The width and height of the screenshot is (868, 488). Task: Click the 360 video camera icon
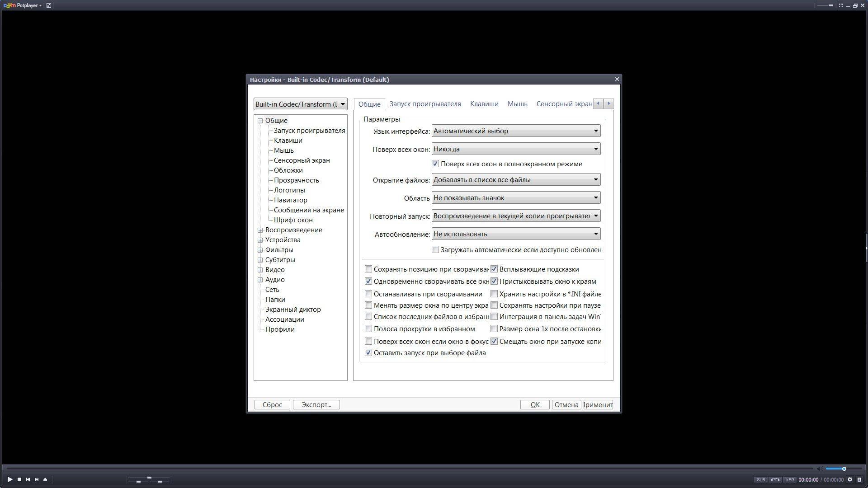(x=775, y=480)
